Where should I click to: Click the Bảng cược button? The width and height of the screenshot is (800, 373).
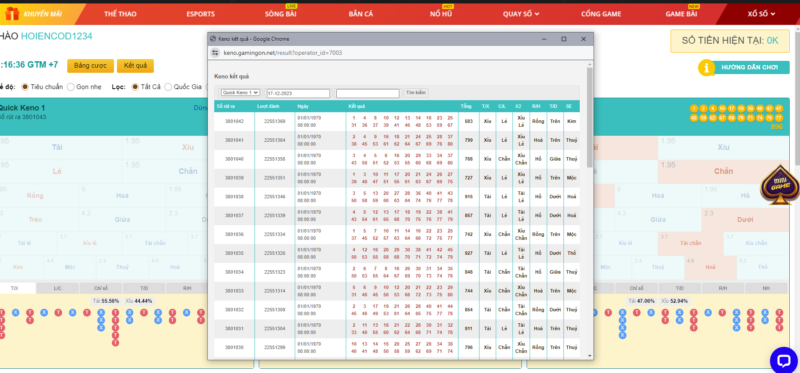90,66
